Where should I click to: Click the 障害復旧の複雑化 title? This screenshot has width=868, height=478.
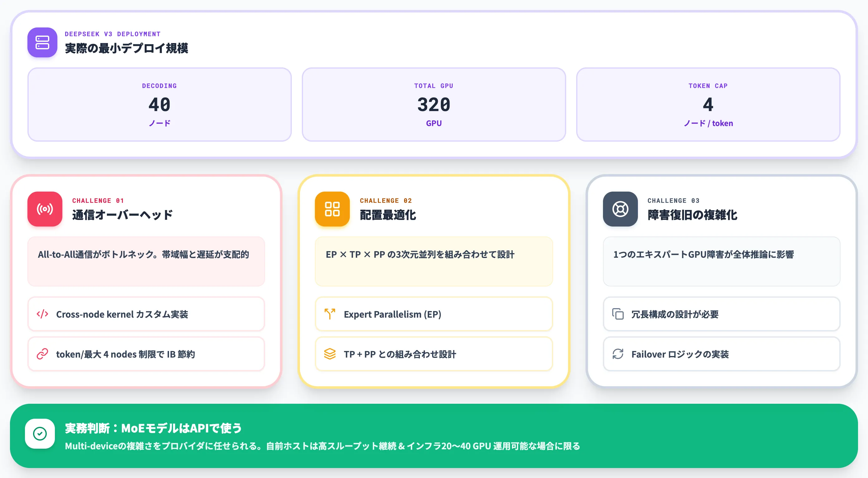(692, 215)
